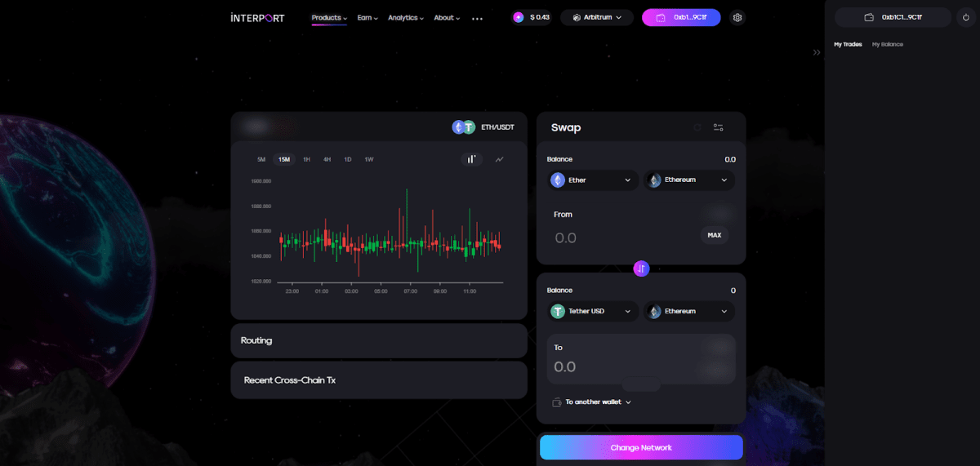Open destination Ethereum dropdown beside Tether USD
The width and height of the screenshot is (980, 466).
[689, 311]
